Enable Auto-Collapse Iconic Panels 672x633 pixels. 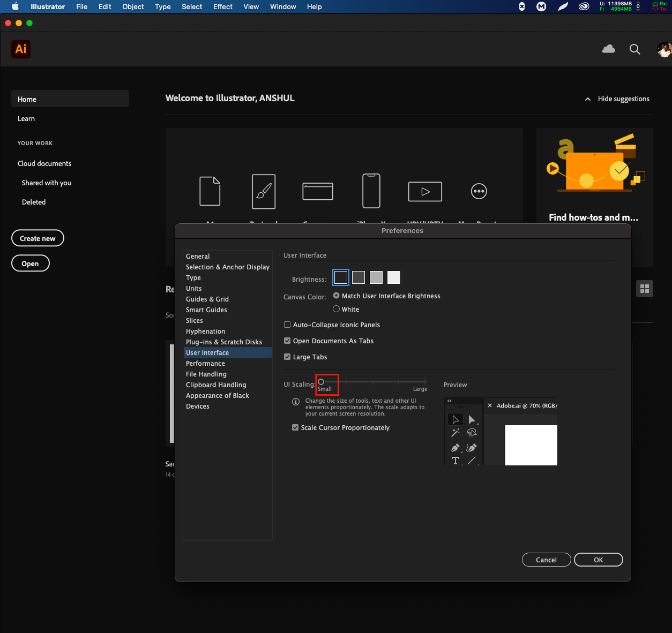click(x=287, y=325)
